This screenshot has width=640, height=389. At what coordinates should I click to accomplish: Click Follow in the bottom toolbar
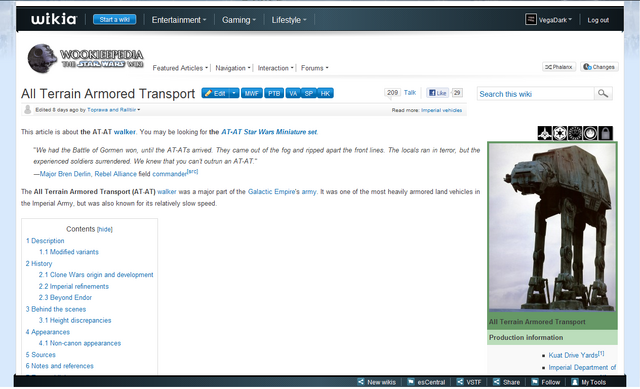click(546, 382)
